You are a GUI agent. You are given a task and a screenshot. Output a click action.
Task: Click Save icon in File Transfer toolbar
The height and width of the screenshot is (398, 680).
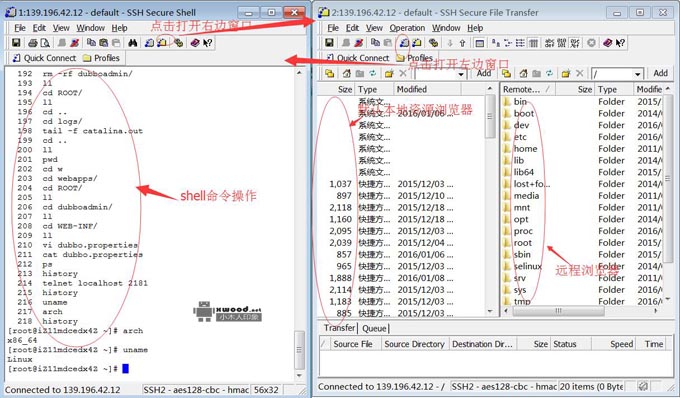click(329, 42)
